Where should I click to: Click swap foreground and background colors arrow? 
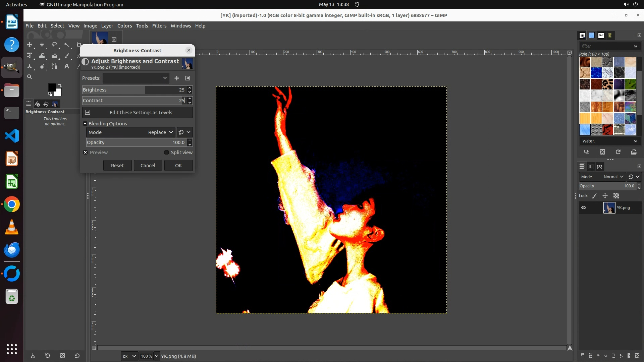(60, 85)
